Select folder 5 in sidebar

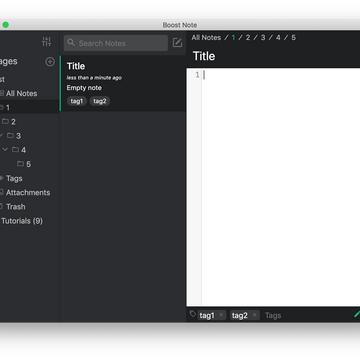click(x=28, y=164)
